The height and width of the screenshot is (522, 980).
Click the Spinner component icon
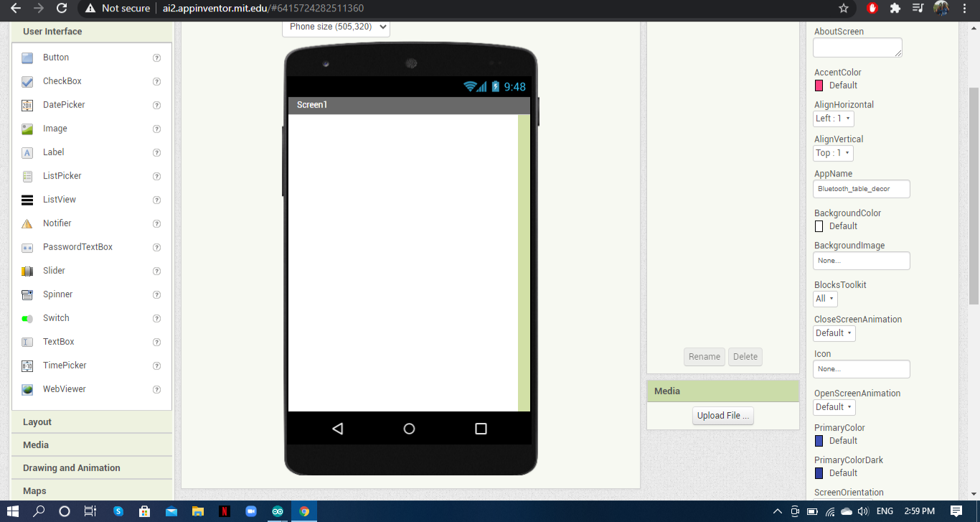click(x=27, y=295)
